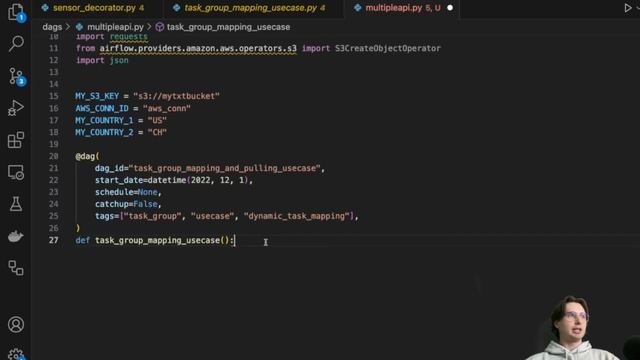Click def task_group_mapping_usecase function name
This screenshot has width=640, height=360.
pos(157,240)
